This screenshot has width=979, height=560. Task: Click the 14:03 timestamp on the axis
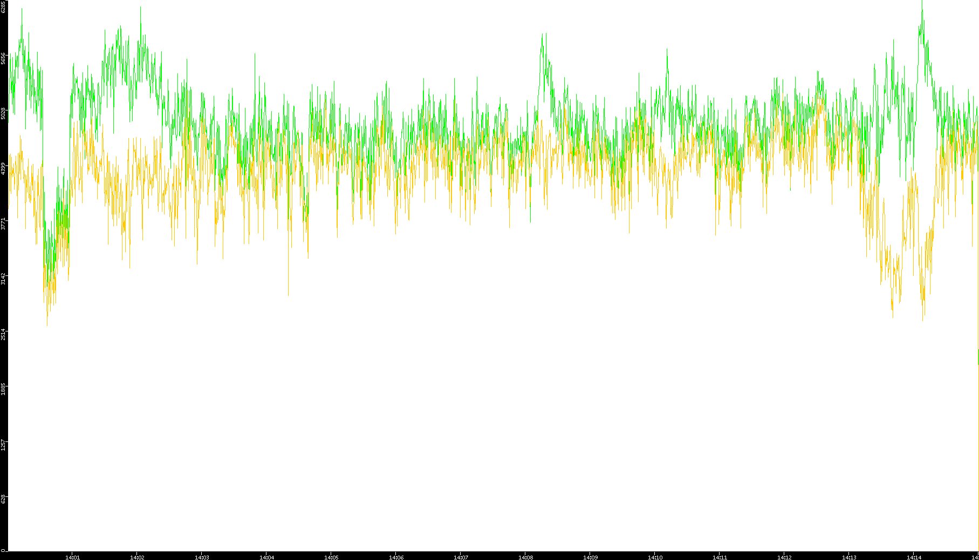pyautogui.click(x=202, y=557)
